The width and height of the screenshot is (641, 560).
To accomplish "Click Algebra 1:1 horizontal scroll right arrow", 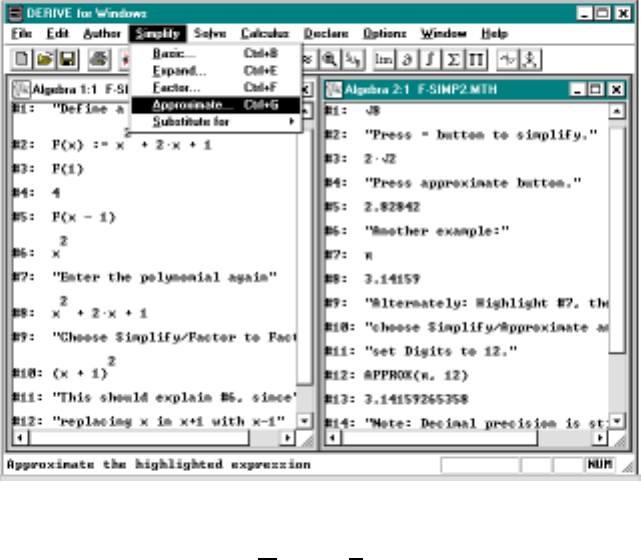I will (287, 438).
